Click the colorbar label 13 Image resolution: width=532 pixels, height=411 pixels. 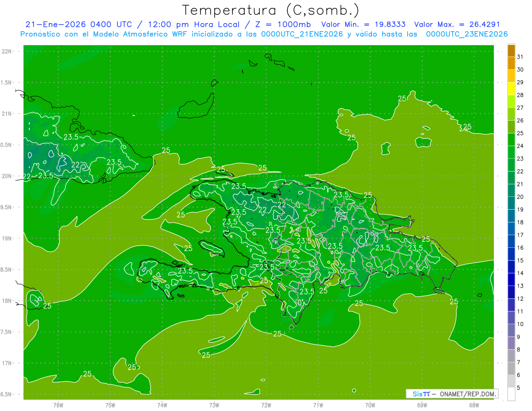tap(520, 286)
